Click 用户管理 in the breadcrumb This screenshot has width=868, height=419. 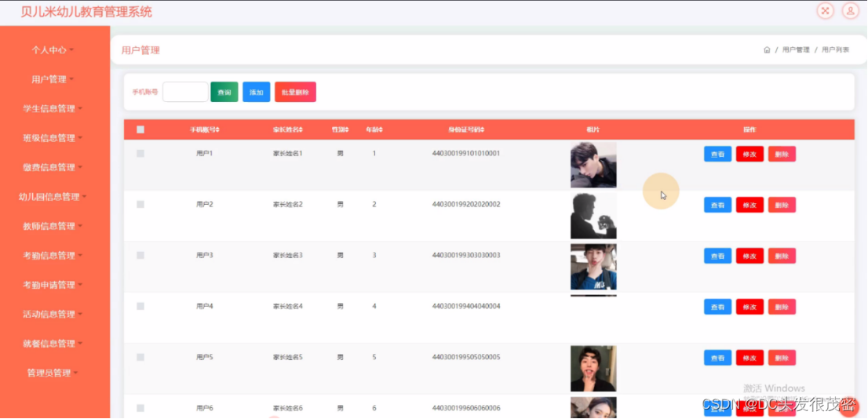pyautogui.click(x=796, y=49)
